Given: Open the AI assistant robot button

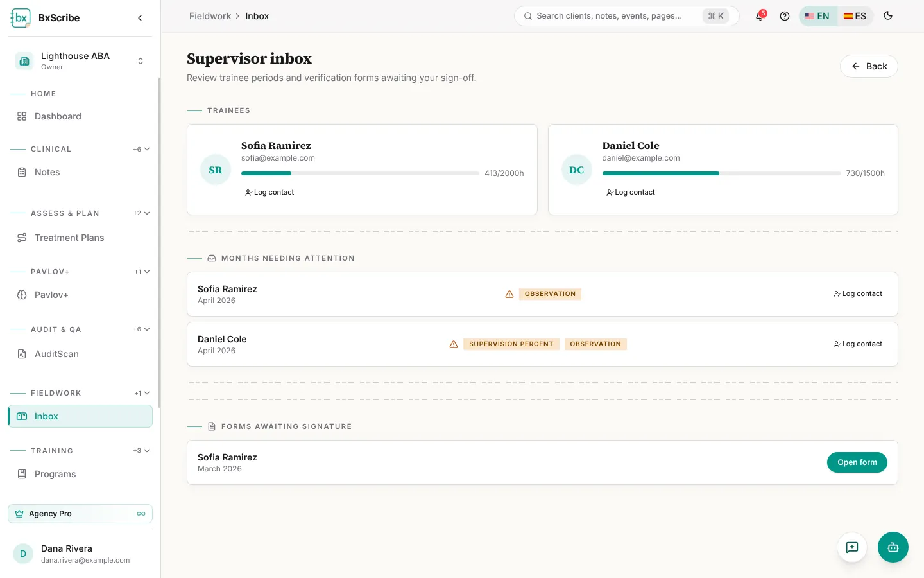Looking at the screenshot, I should coord(893,547).
